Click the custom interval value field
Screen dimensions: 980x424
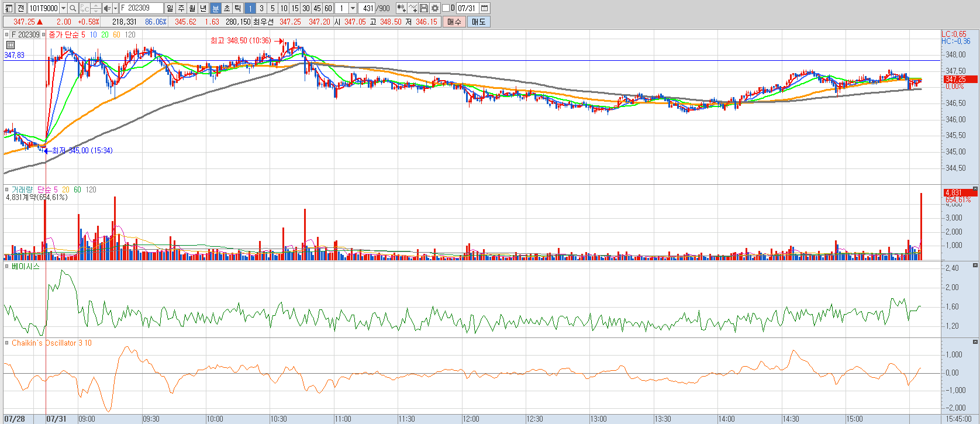tap(342, 8)
